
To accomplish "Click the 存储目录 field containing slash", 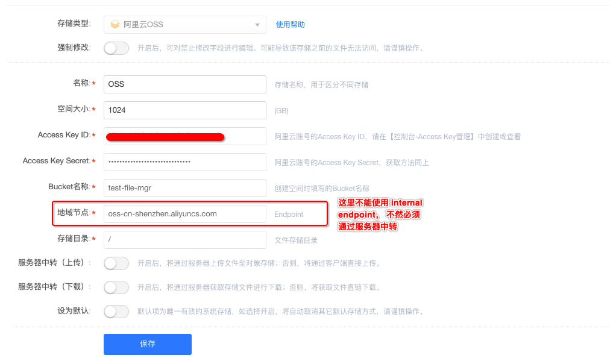I will pyautogui.click(x=185, y=240).
